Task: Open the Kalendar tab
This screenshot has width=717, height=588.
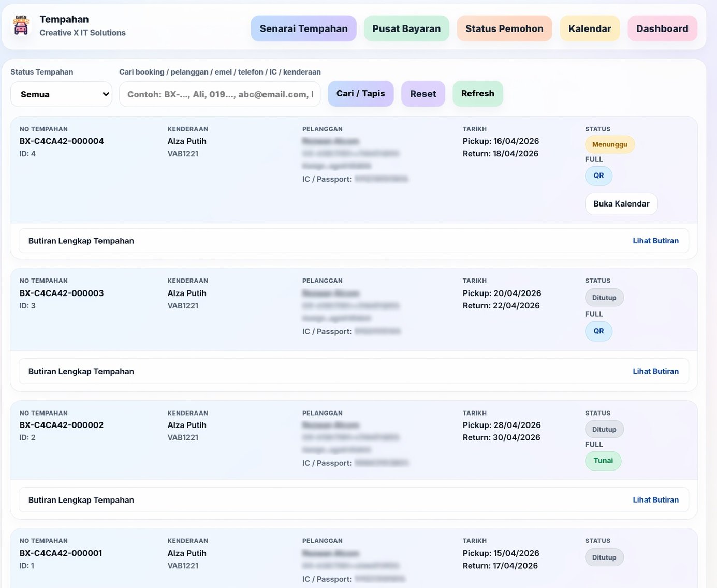Action: tap(589, 28)
